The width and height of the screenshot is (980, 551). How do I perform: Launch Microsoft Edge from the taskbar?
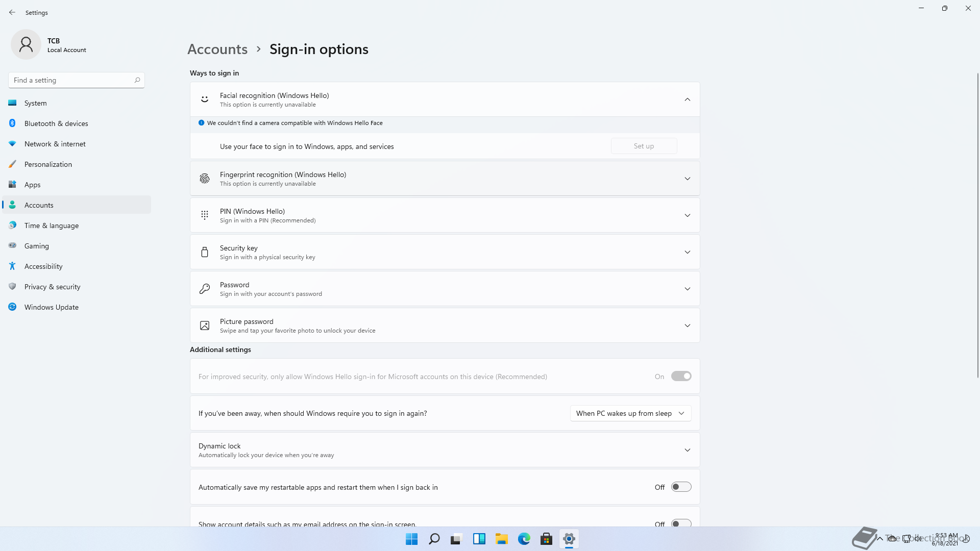coord(524,539)
